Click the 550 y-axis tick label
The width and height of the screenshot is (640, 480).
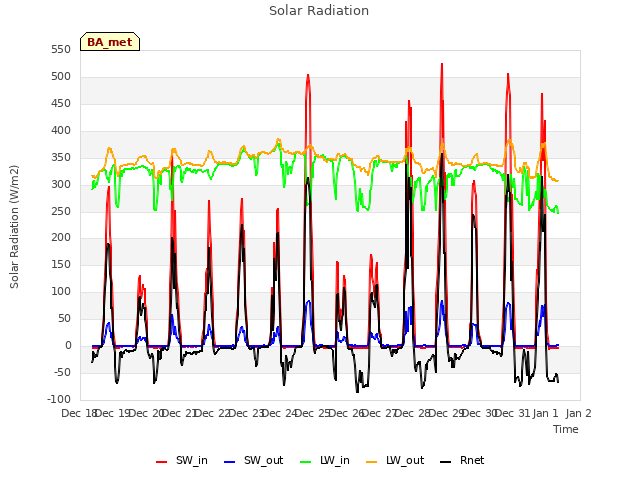point(61,49)
